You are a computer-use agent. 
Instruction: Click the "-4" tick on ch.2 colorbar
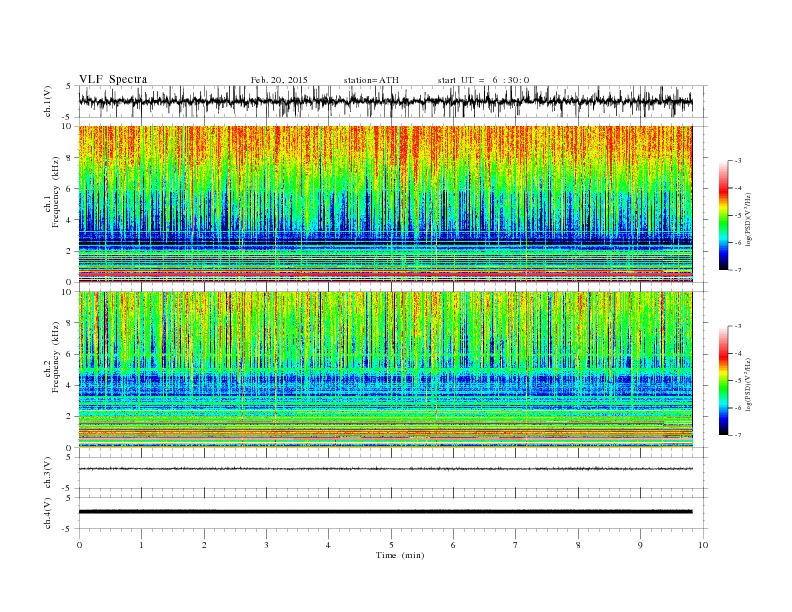pos(738,353)
